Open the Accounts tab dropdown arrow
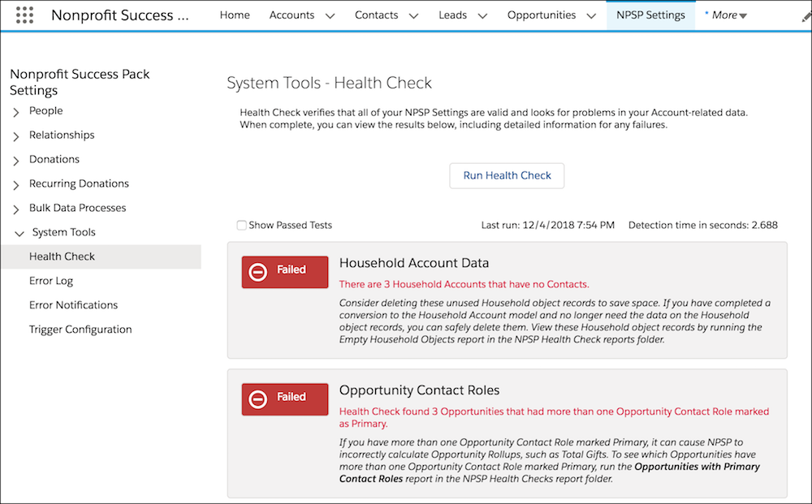 tap(330, 16)
